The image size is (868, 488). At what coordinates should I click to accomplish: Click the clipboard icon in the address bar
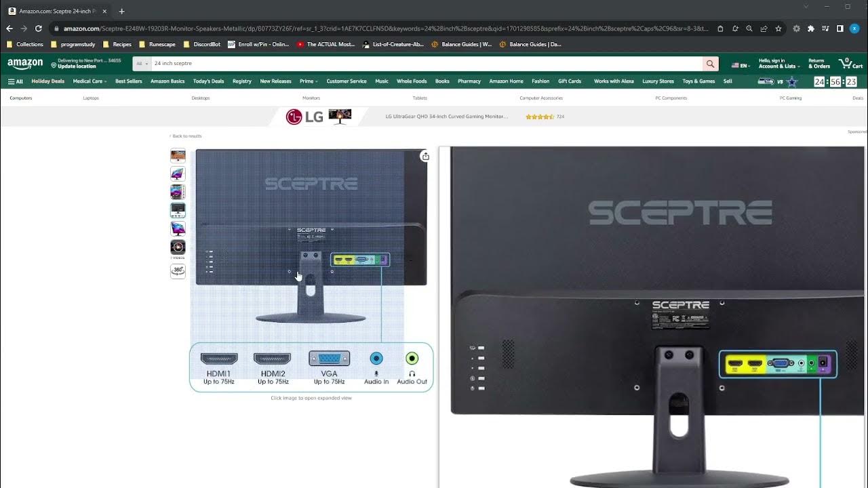[720, 28]
